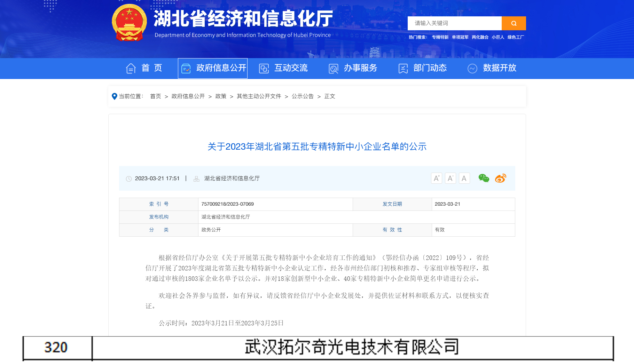
Task: Go to 政策 in breadcrumb
Action: click(x=221, y=96)
